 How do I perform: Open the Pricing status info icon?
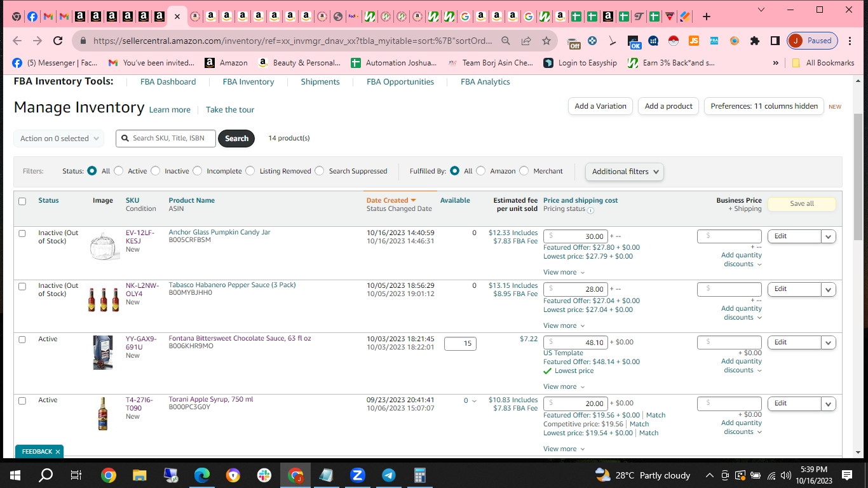point(590,210)
